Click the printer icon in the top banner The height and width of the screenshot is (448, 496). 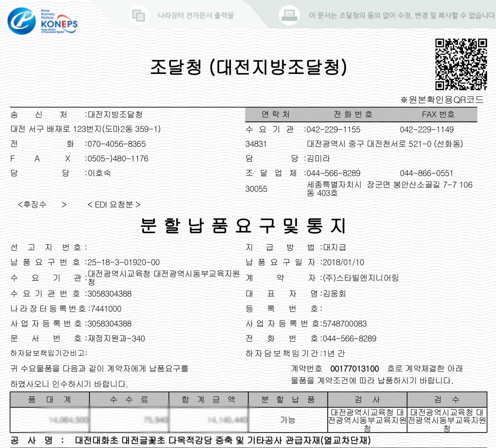pyautogui.click(x=290, y=15)
